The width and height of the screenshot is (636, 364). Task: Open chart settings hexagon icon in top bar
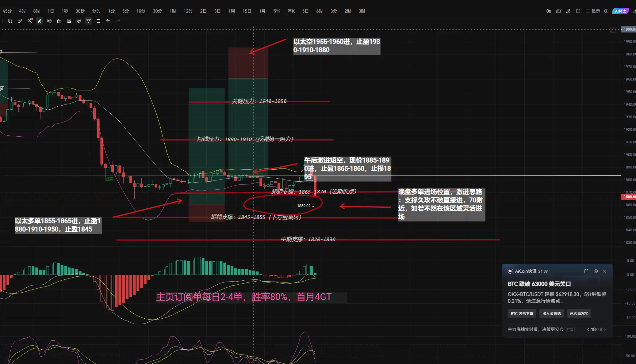click(606, 11)
